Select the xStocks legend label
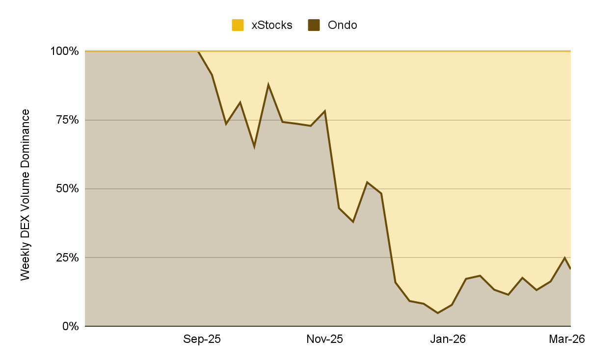589x364 pixels. point(272,25)
